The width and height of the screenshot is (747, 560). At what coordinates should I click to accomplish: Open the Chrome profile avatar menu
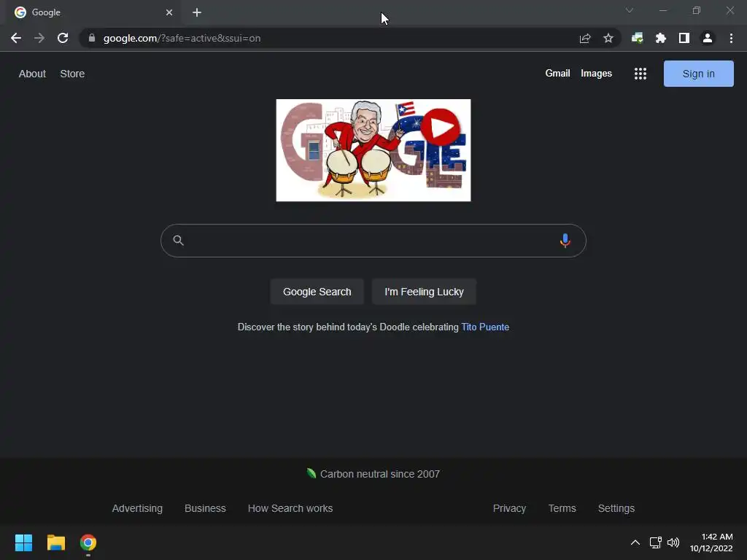pyautogui.click(x=708, y=38)
